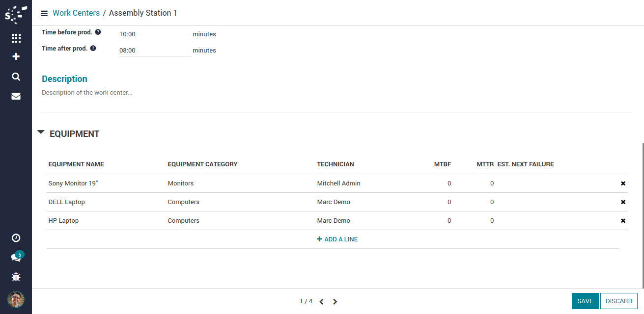Click the Time before prod. input field
This screenshot has width=644, height=314.
tap(154, 34)
